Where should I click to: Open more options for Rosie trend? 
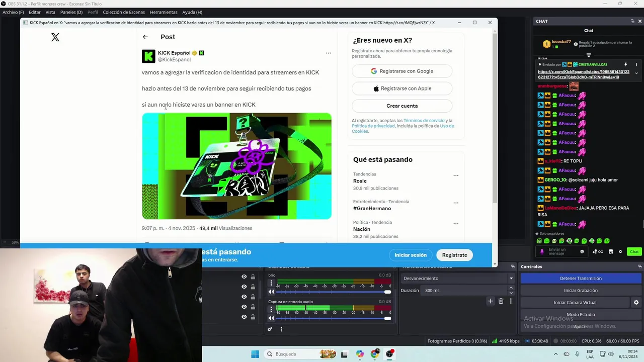pos(456,175)
